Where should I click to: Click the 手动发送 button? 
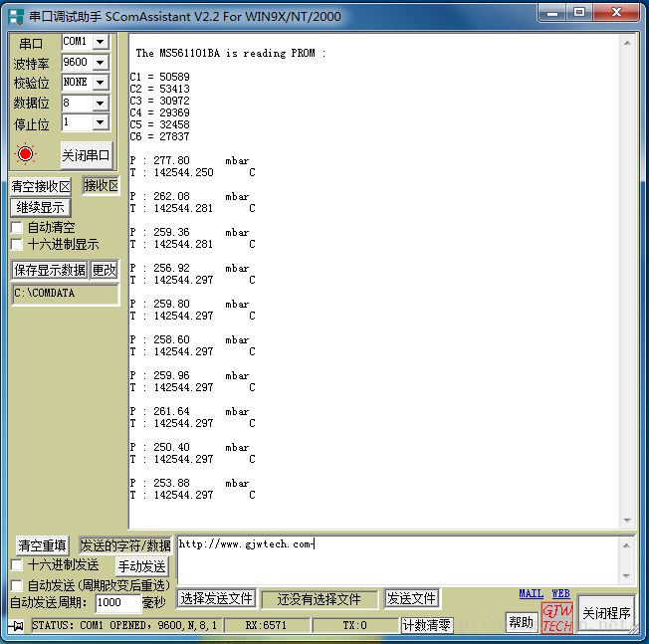coord(141,566)
